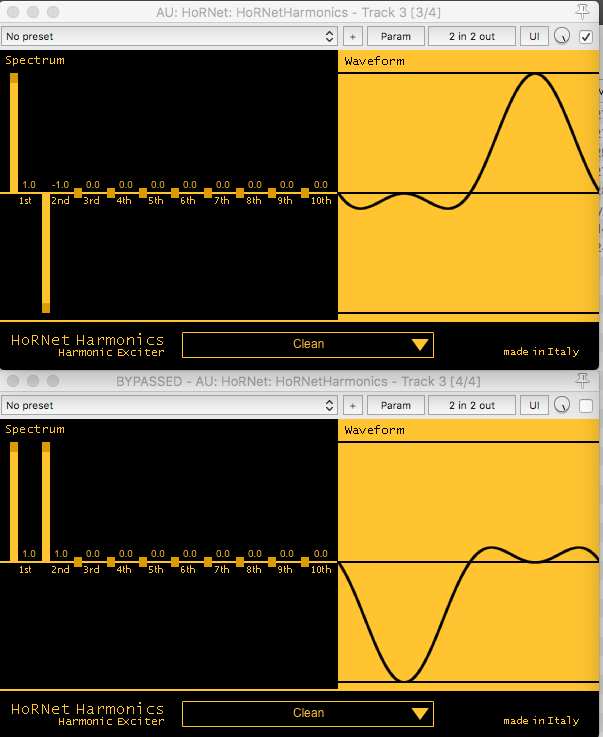Click 1st harmonic bar in bottom spectrum
603x737 pixels.
[14, 502]
